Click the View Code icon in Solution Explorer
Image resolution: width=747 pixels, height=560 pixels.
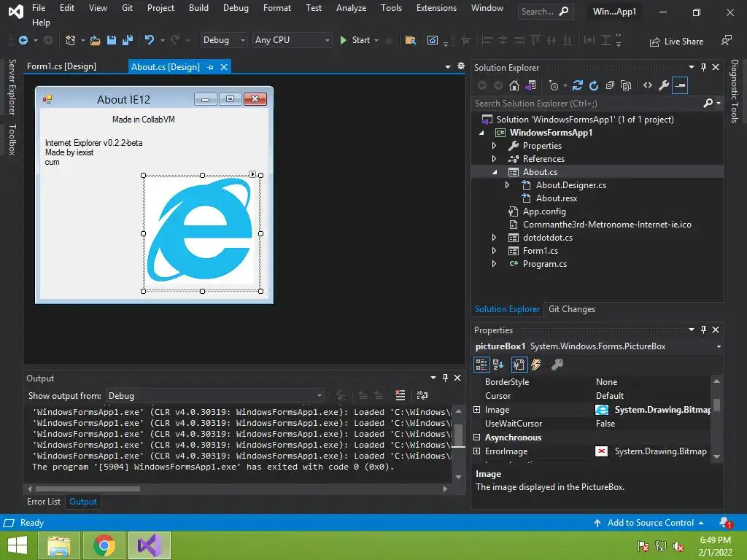[648, 86]
